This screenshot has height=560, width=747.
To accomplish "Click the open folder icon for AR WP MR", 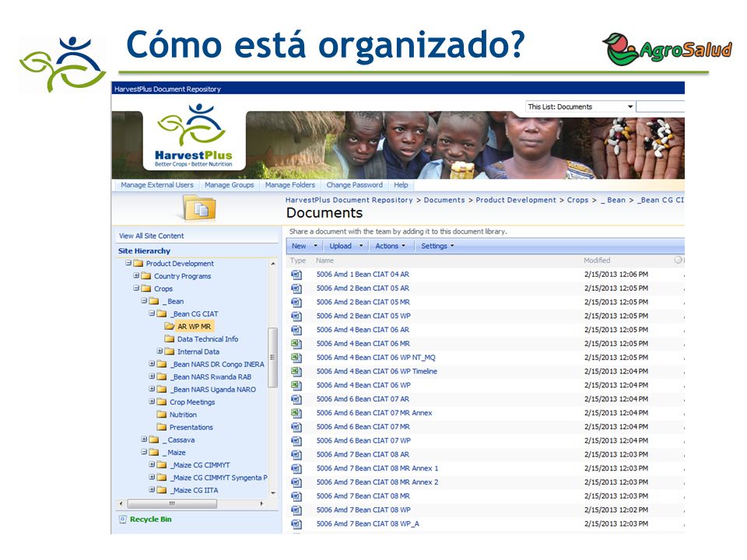I will (169, 327).
